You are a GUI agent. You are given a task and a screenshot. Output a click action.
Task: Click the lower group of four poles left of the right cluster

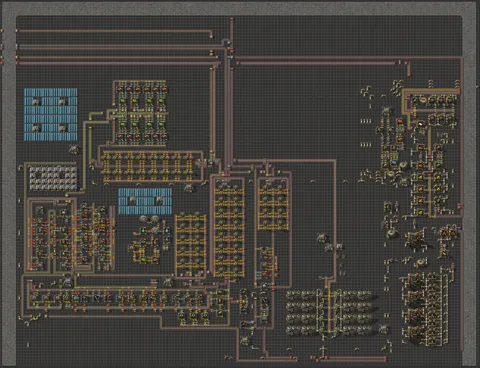pyautogui.click(x=366, y=144)
